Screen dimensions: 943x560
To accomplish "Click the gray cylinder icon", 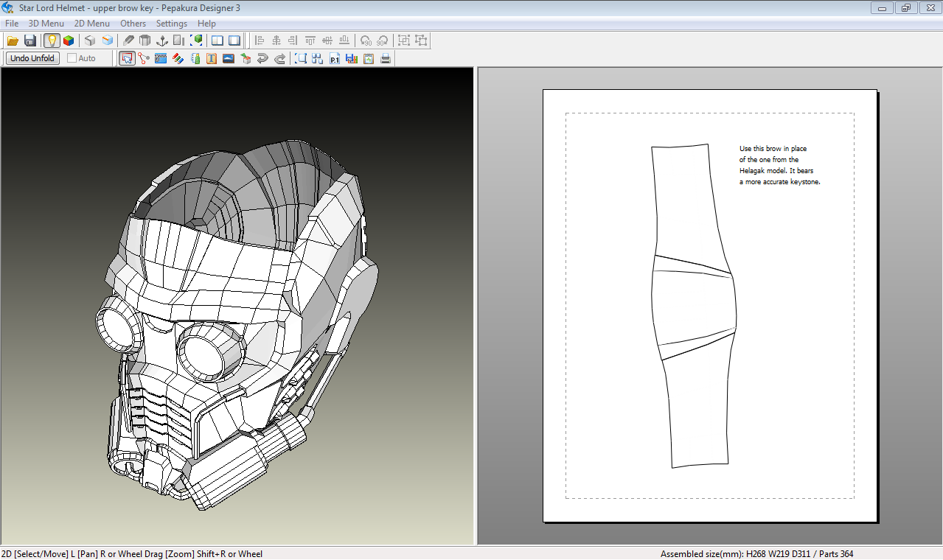I will coord(145,41).
